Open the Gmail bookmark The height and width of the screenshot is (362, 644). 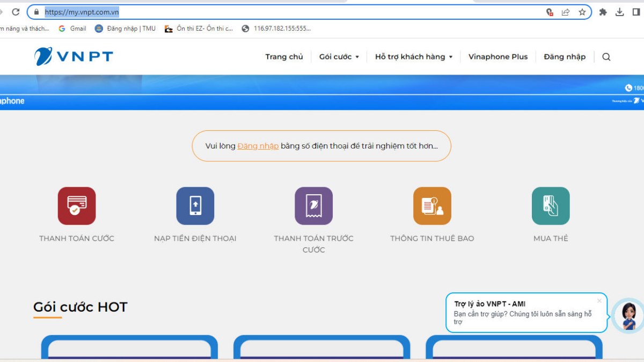point(72,28)
